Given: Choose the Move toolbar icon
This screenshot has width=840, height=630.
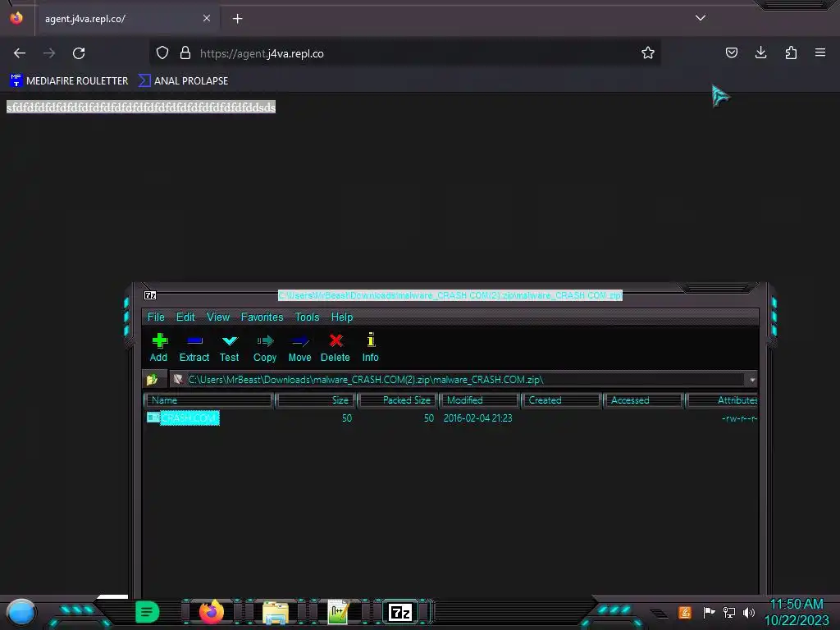Looking at the screenshot, I should pos(299,347).
